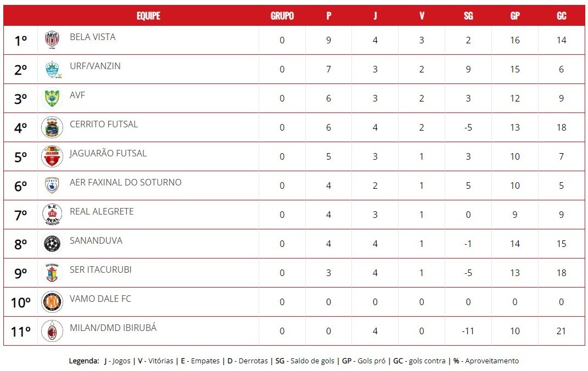Click the Sananduva soccer ball logo

point(52,244)
